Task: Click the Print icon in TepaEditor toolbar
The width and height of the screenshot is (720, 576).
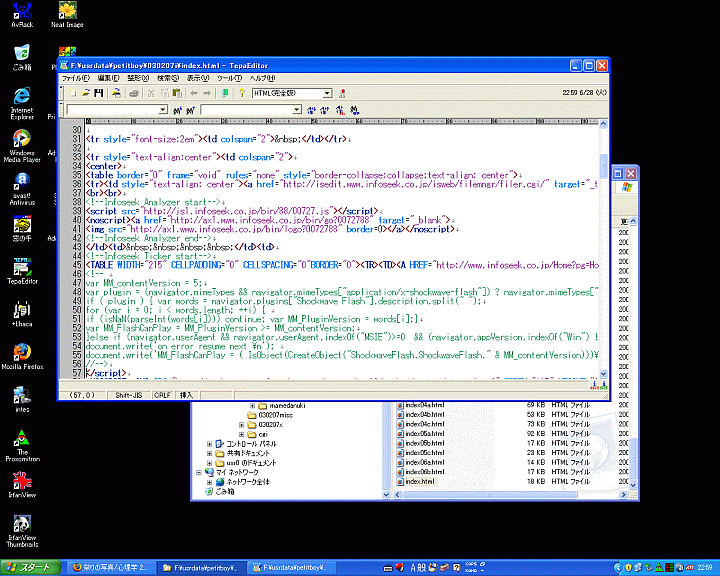Action: coord(133,93)
